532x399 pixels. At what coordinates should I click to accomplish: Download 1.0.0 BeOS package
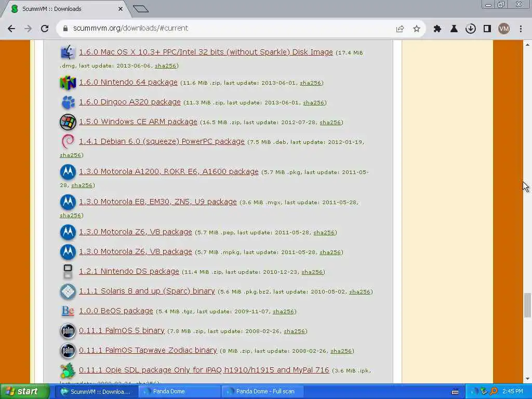click(x=116, y=311)
